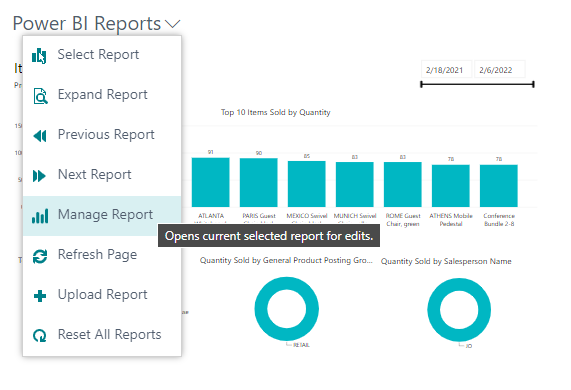Click Quantity Sold by General Product Posting title
Screen dimensions: 571x390
click(x=286, y=260)
